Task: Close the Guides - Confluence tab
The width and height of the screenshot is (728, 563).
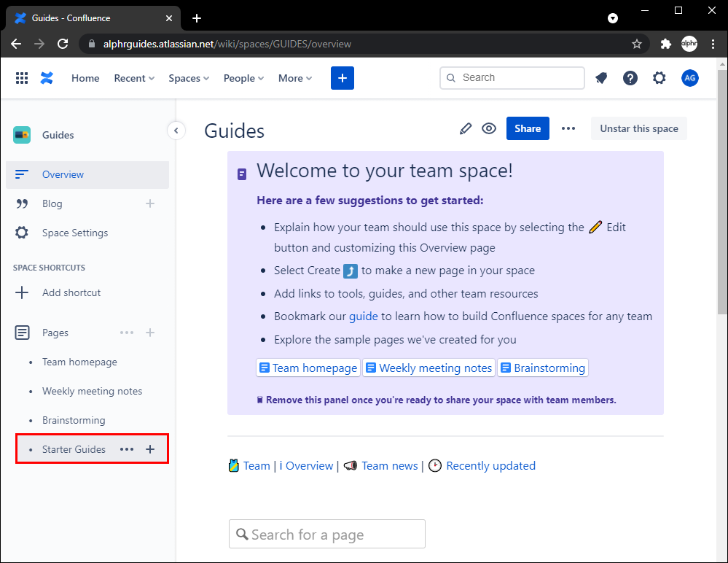Action: (169, 18)
